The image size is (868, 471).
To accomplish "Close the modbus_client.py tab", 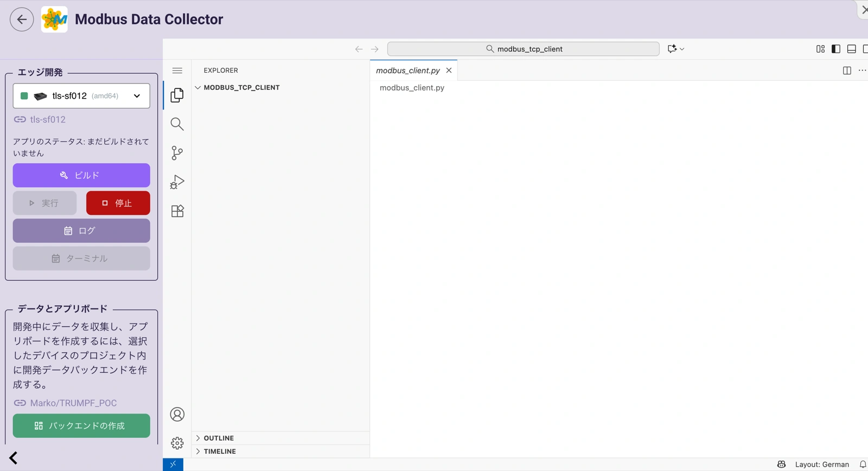I will 449,70.
